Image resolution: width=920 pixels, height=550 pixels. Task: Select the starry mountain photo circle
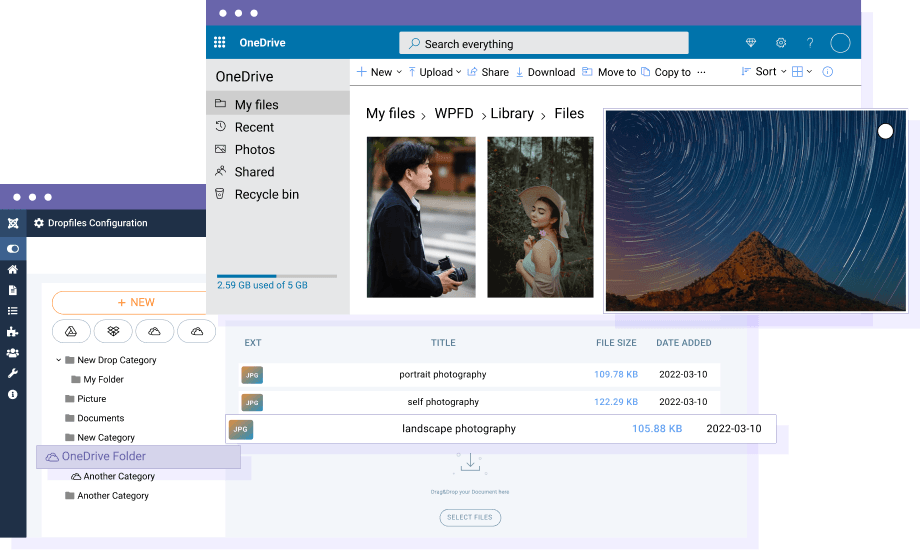point(885,131)
